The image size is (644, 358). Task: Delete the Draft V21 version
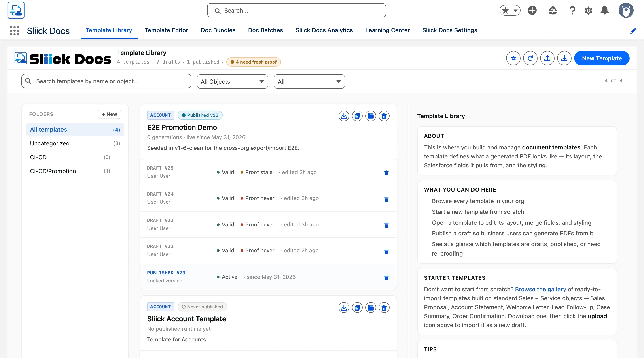(386, 251)
